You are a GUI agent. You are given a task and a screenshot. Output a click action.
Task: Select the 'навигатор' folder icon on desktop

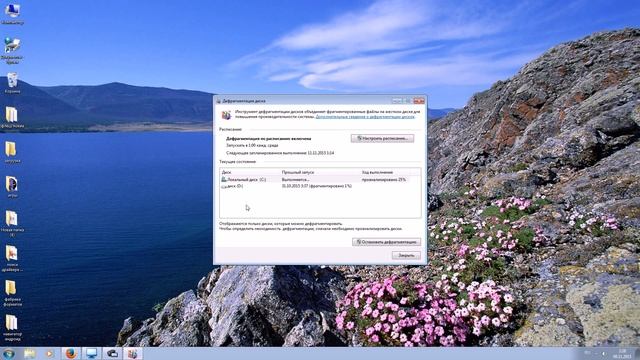(11, 327)
